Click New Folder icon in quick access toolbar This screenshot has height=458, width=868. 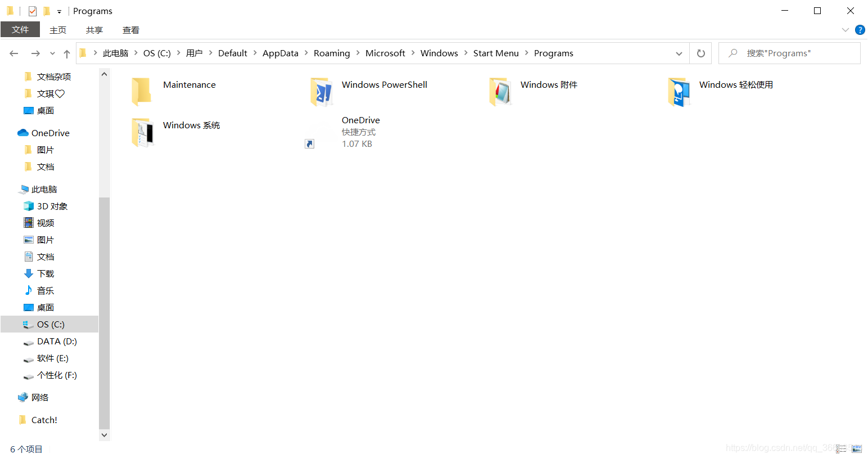(47, 11)
